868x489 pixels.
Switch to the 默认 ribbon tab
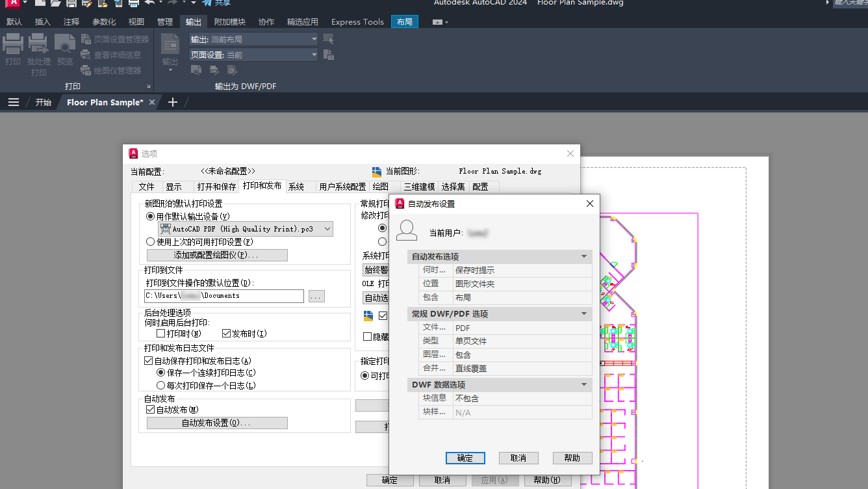point(14,22)
